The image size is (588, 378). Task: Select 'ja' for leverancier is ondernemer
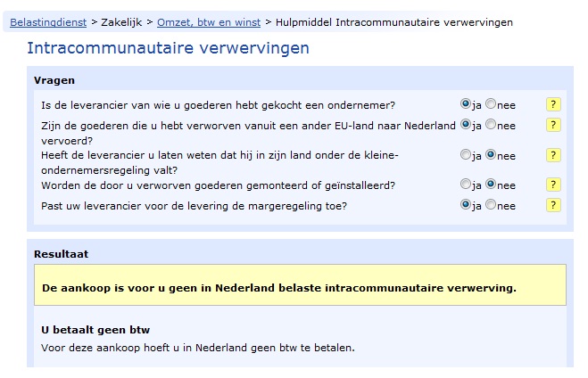coord(466,103)
